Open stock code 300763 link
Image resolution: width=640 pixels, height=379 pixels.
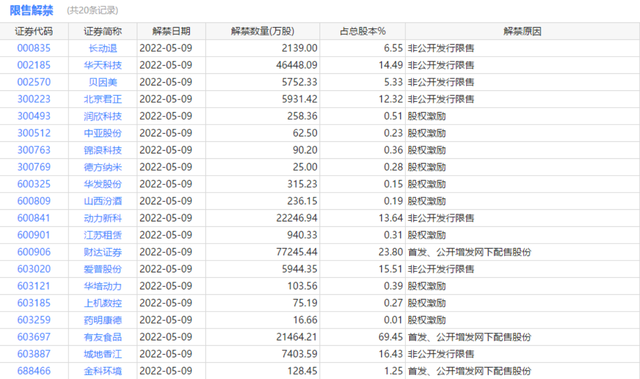34,150
